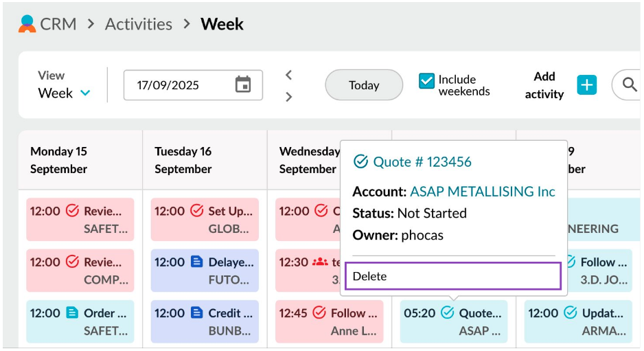Open the 05:20 Quote ASAP activity card
The height and width of the screenshot is (351, 644).
point(453,321)
